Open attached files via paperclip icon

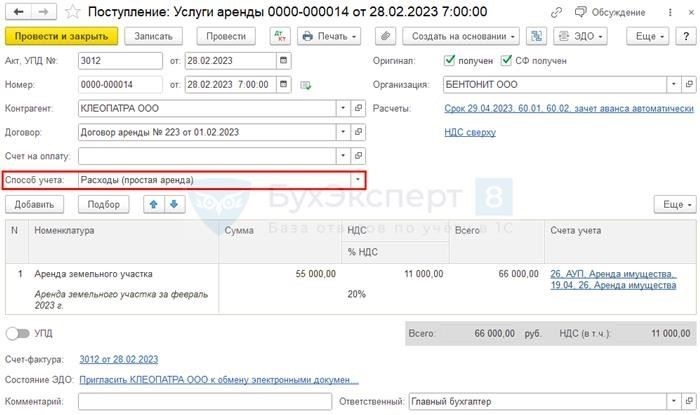click(385, 36)
